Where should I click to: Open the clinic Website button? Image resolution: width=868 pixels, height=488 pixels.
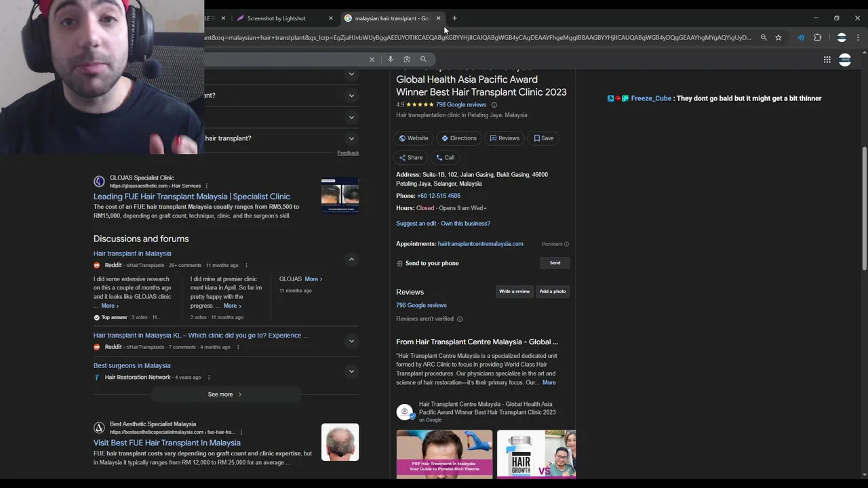(414, 138)
